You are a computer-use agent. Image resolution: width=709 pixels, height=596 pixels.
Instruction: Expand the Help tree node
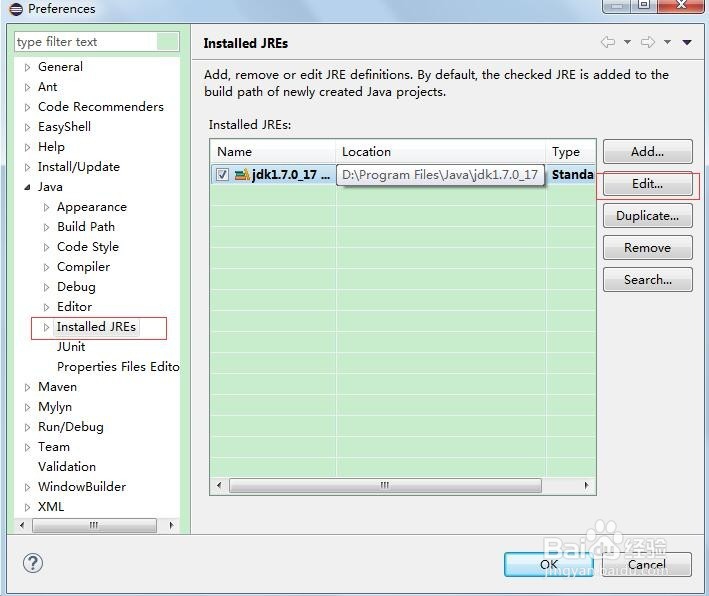[x=27, y=147]
